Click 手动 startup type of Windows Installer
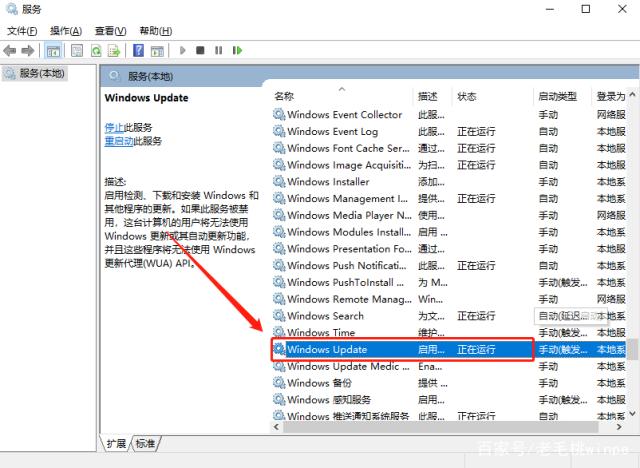 coord(548,182)
